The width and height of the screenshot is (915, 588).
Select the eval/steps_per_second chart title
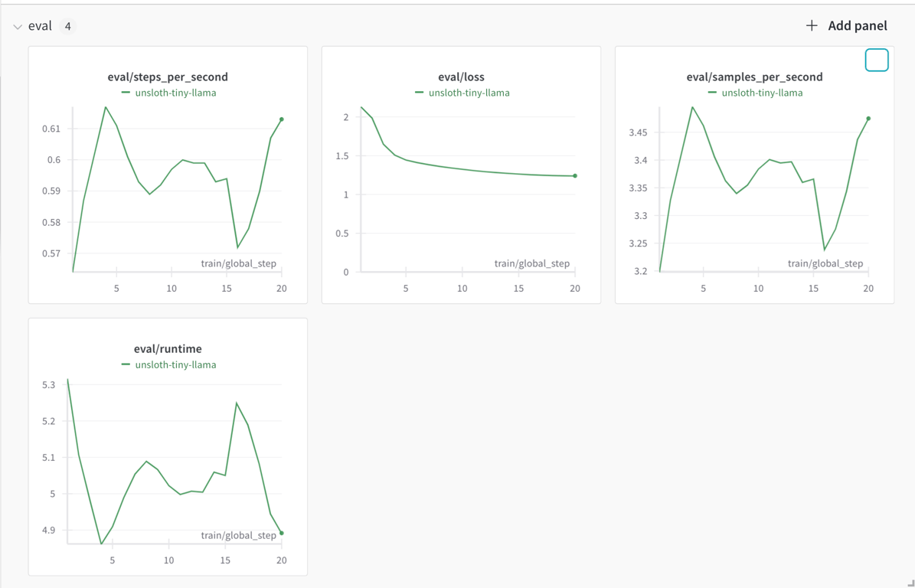point(168,77)
